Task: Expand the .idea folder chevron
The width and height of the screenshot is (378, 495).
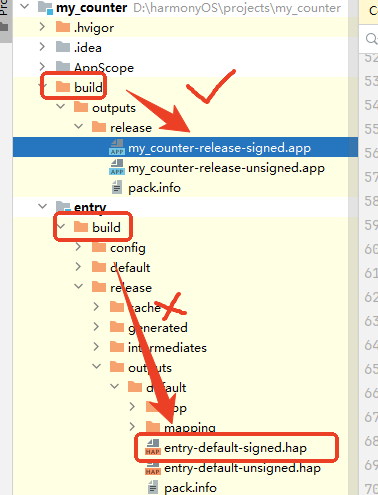Action: [42, 47]
